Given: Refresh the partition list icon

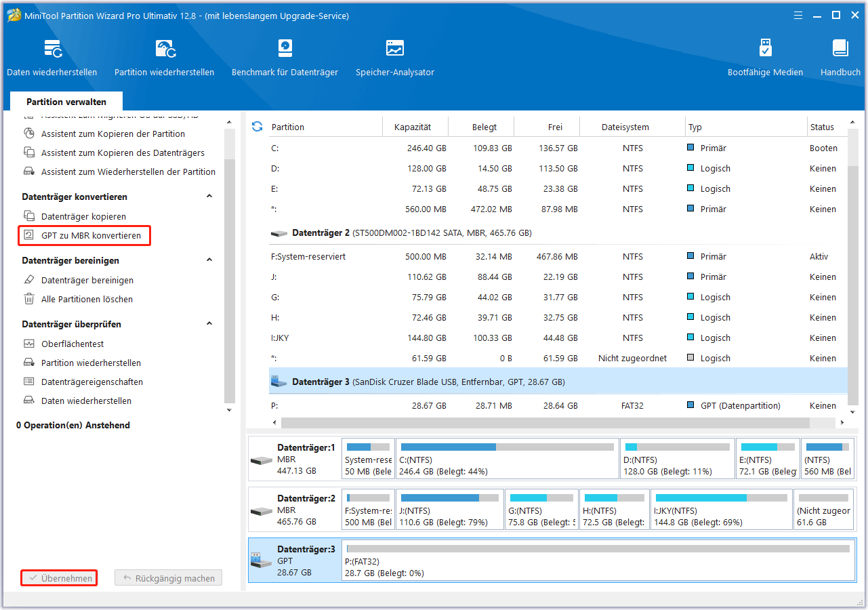Looking at the screenshot, I should tap(257, 127).
